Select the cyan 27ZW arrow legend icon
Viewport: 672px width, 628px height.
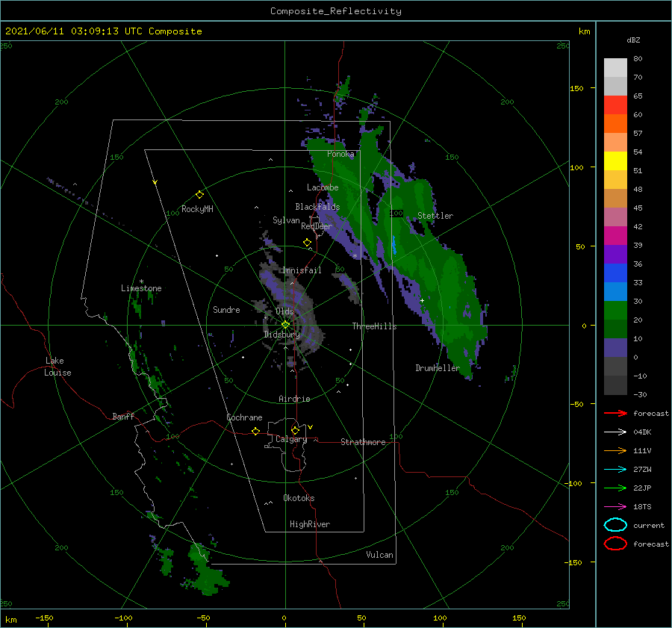click(615, 470)
